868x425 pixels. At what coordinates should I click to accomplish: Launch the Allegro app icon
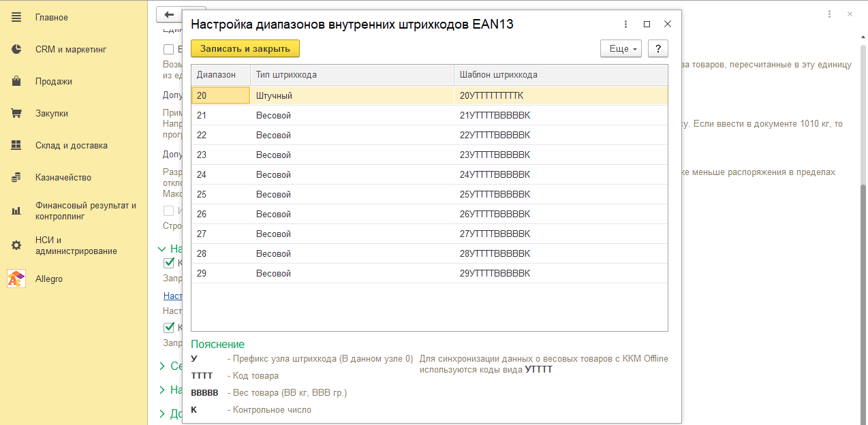tap(16, 279)
